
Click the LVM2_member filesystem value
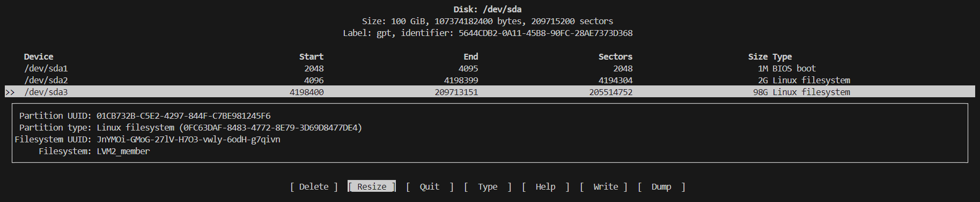(x=123, y=151)
